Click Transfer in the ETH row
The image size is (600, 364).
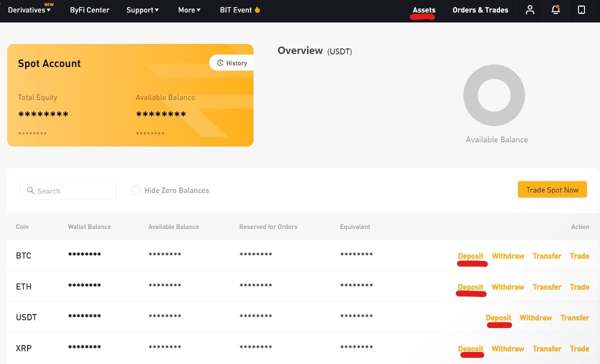547,287
